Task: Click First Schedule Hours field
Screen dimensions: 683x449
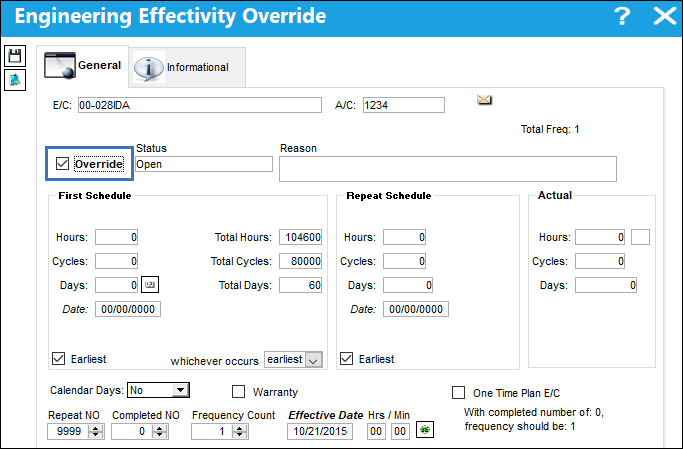Action: 116,237
